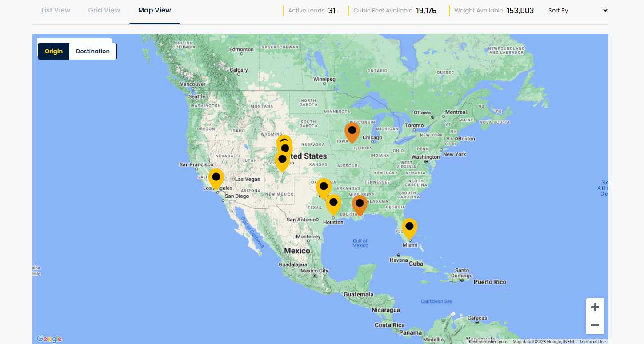Click the Sort By chevron arrow
The width and height of the screenshot is (644, 344).
coord(605,11)
